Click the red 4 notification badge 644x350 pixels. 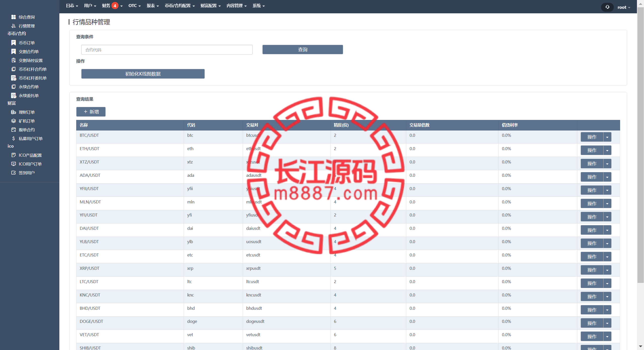pos(115,6)
